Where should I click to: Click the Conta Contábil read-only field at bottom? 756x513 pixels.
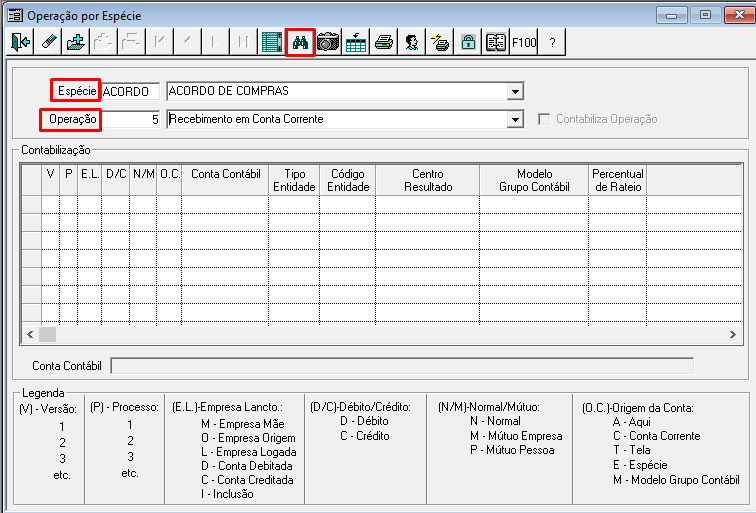(402, 366)
